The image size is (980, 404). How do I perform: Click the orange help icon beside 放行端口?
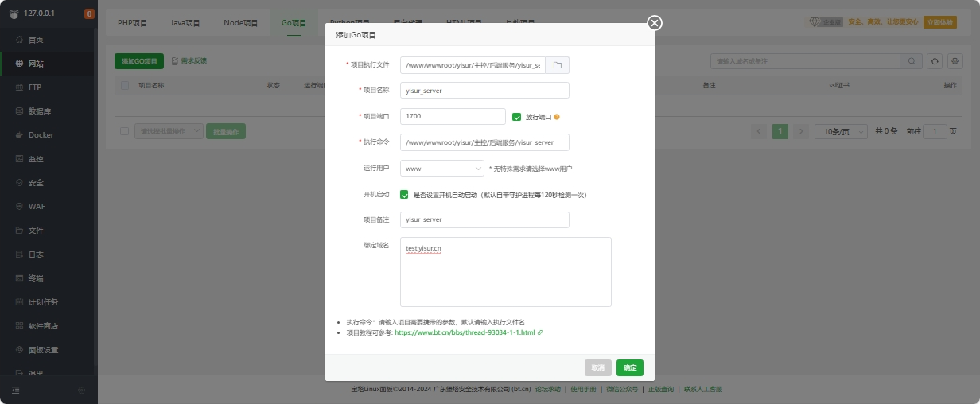click(x=557, y=117)
